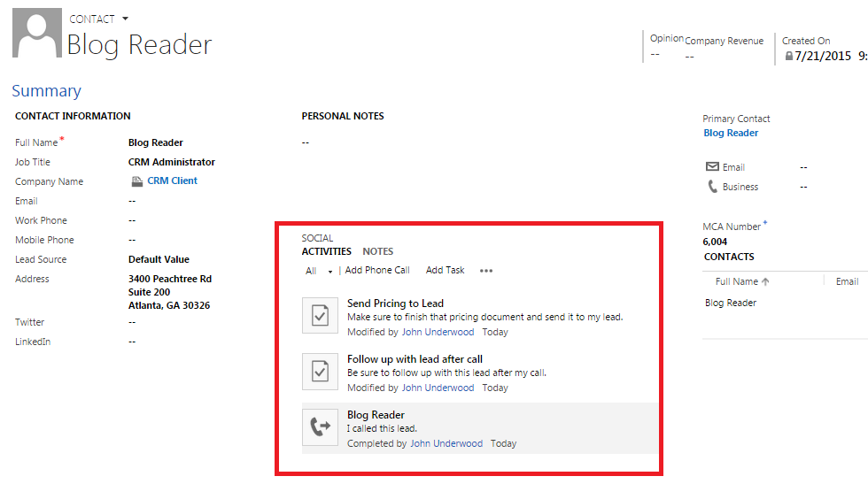Click the phone call icon beside Blog Reader activity

coord(320,427)
